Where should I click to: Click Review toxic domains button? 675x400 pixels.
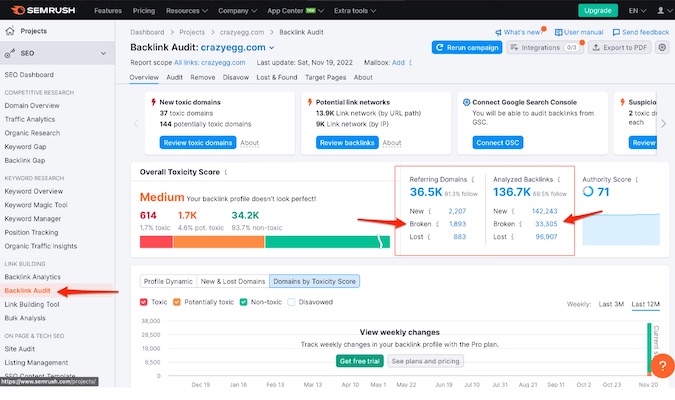198,143
